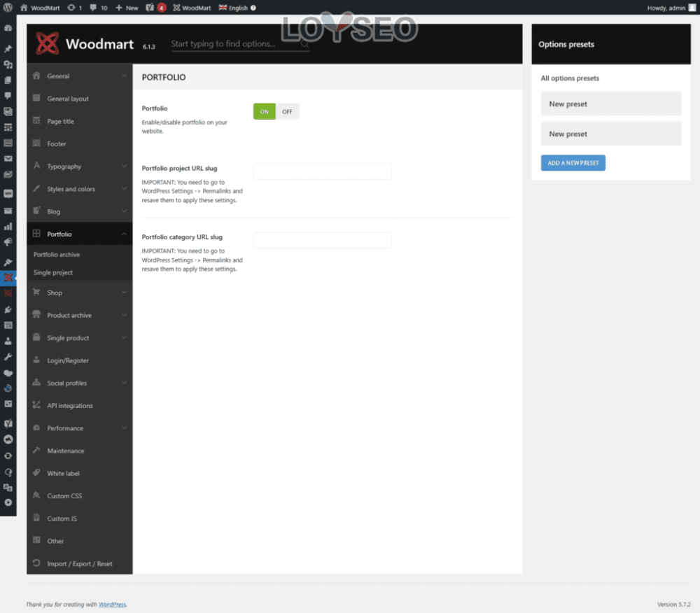
Task: Click the updates icon showing 1
Action: coord(75,8)
